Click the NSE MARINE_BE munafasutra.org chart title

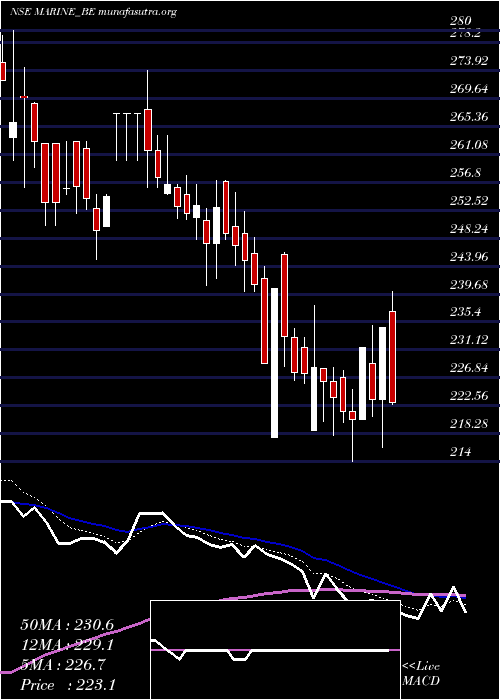click(93, 12)
